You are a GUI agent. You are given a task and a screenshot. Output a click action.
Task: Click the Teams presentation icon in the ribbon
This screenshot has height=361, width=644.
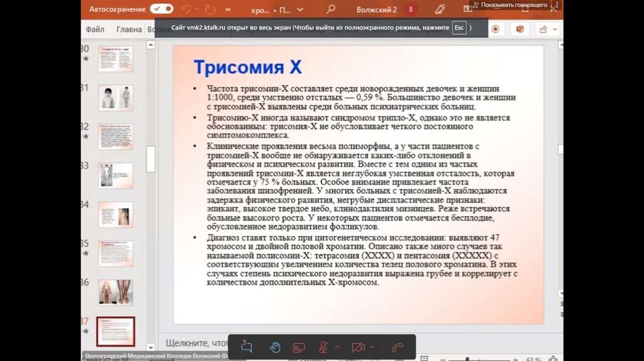[x=520, y=29]
